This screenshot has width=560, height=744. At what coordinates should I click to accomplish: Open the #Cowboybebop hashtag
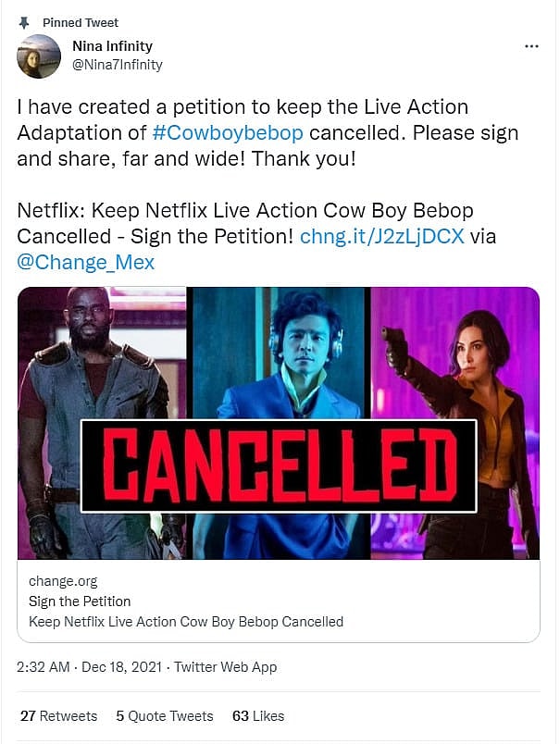pos(227,132)
